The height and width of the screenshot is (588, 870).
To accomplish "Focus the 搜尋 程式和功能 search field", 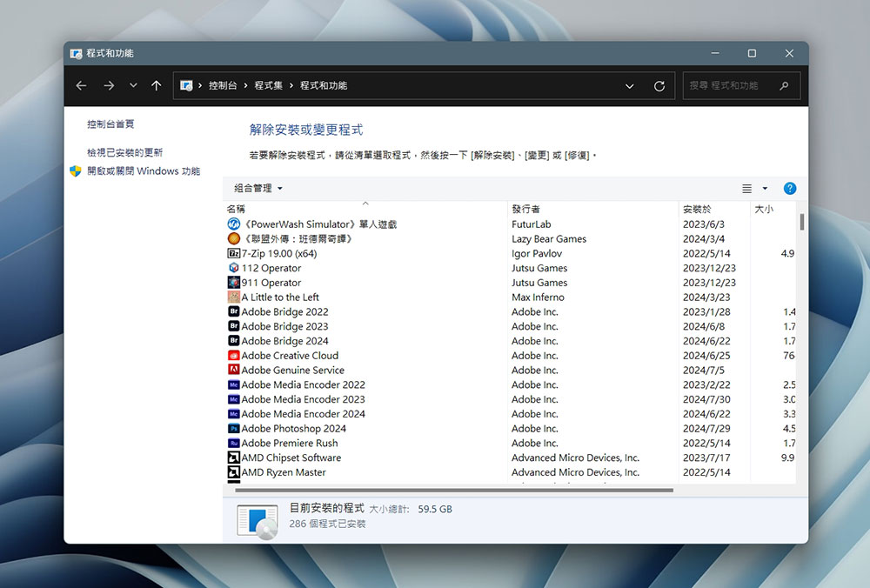I will [x=741, y=85].
